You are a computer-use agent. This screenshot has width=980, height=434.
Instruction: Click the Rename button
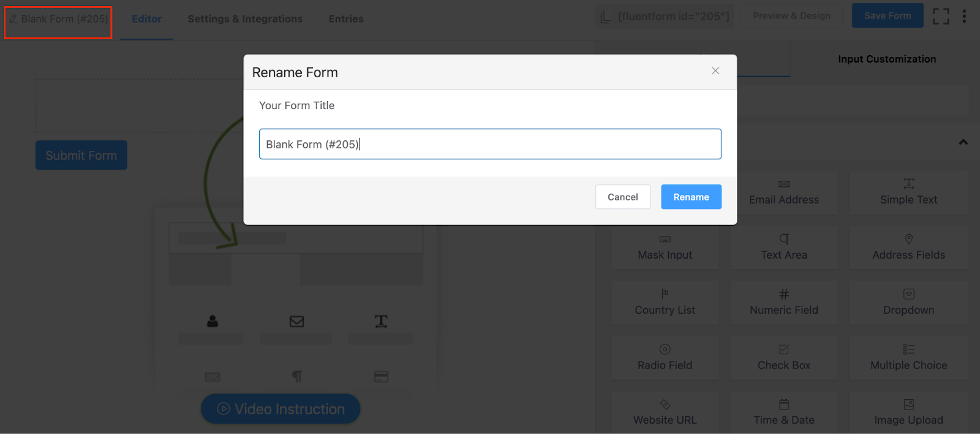691,197
